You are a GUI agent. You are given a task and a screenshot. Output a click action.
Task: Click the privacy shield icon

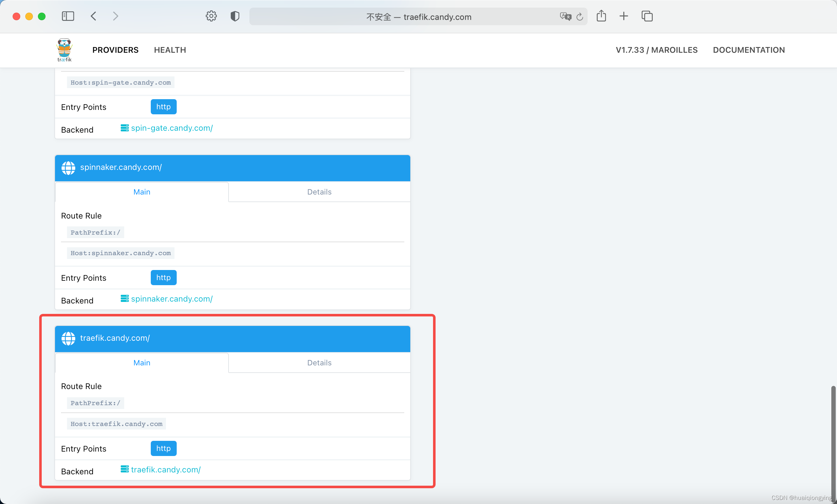click(x=235, y=16)
